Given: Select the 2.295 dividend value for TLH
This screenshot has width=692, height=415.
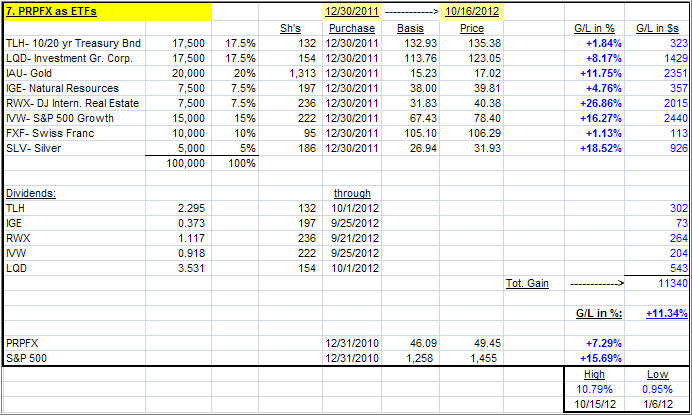Looking at the screenshot, I should coord(191,208).
